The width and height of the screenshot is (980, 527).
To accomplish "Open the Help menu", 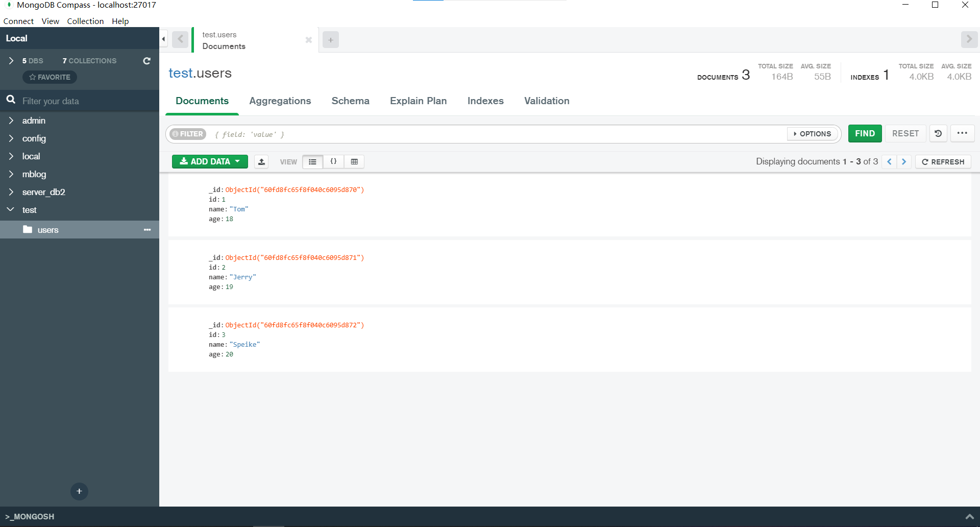I will click(120, 21).
